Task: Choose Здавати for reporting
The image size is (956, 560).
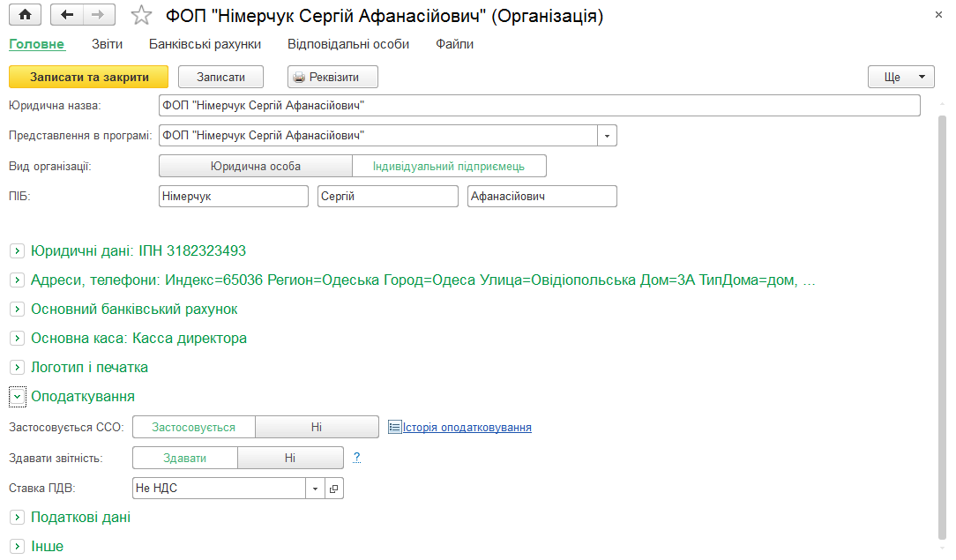Action: [184, 458]
